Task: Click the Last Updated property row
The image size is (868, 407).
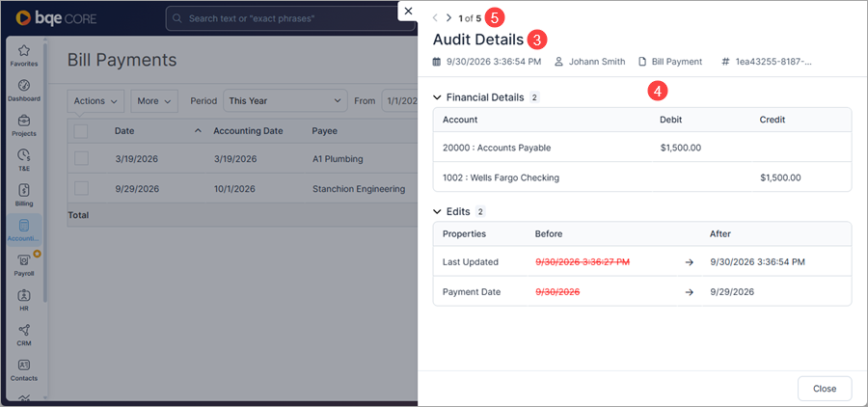Action: (642, 262)
